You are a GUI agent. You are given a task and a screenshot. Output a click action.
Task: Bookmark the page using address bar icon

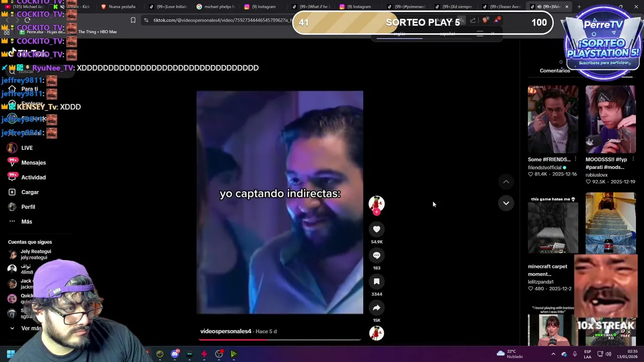[133, 20]
